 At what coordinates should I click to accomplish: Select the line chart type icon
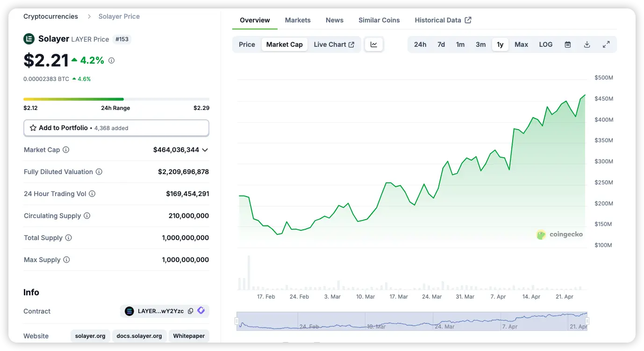pyautogui.click(x=373, y=44)
